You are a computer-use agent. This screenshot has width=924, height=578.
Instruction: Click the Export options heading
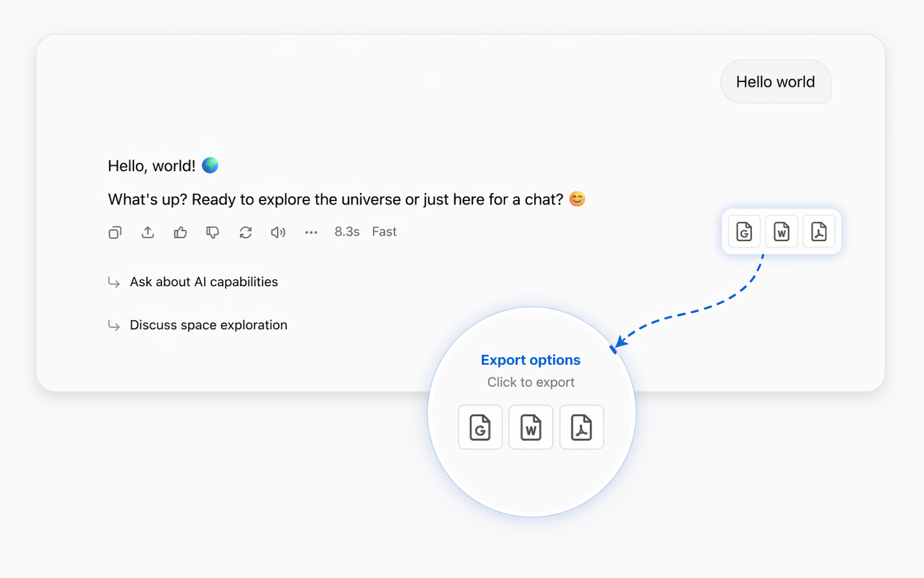coord(530,360)
